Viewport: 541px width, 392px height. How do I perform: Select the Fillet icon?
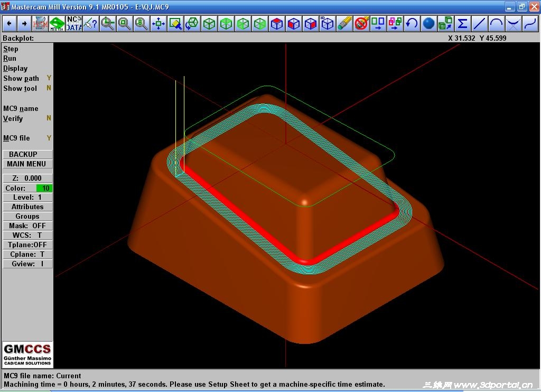point(514,23)
